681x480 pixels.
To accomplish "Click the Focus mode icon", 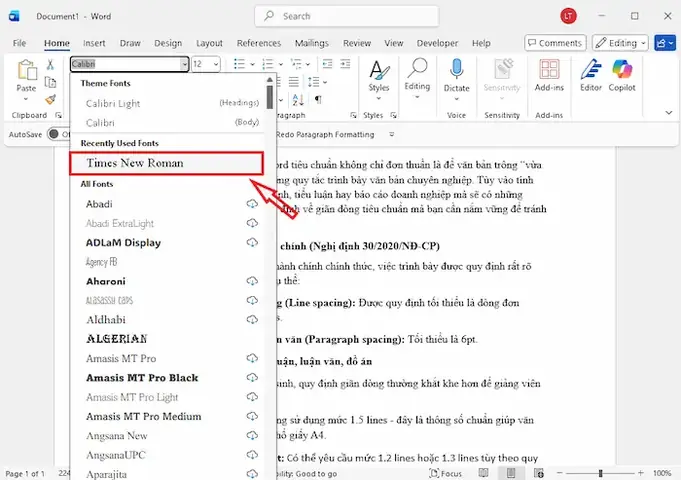I will 434,473.
